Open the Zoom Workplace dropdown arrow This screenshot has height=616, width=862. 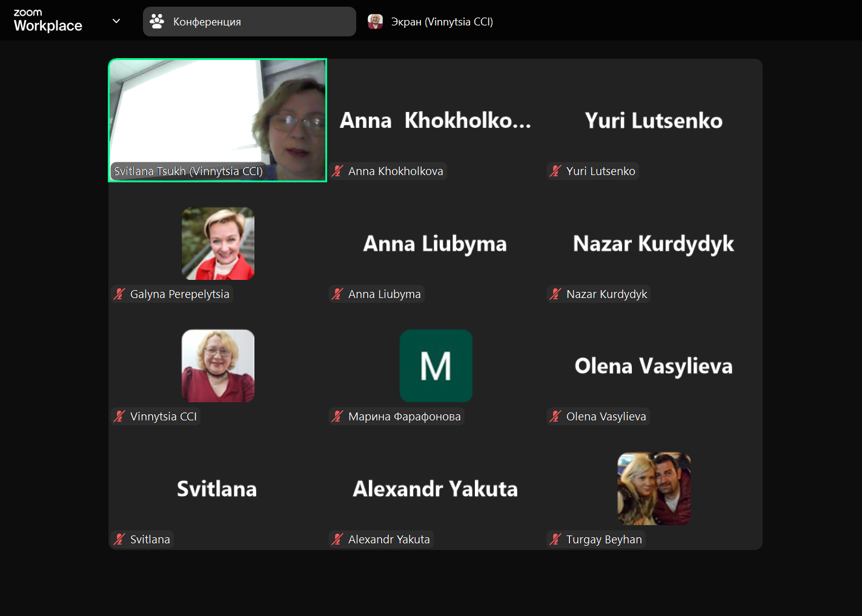tap(116, 21)
